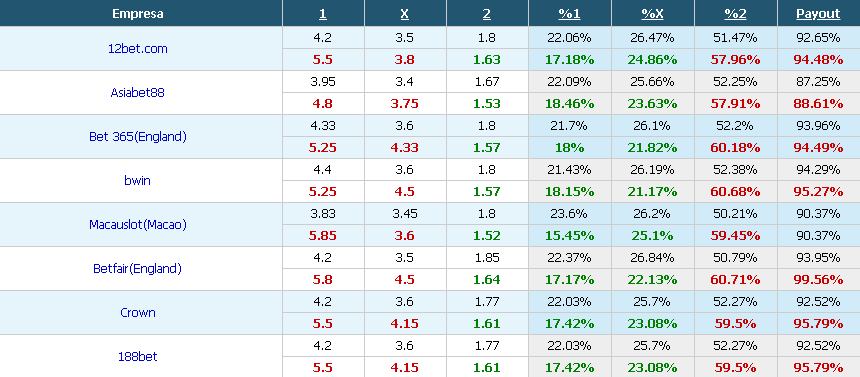Click Macauslot's 5.85 home odds cell
Screen dimensions: 860x377
(x=322, y=235)
